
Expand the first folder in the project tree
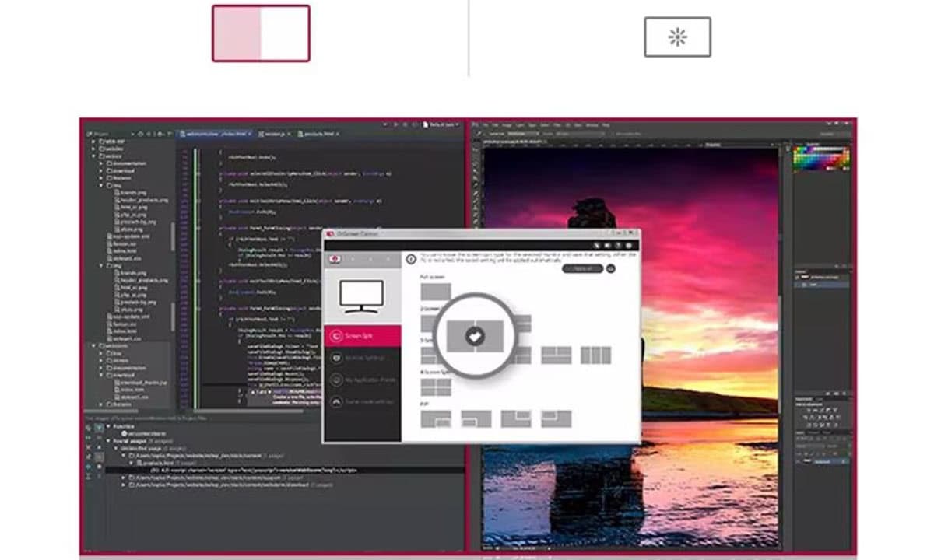click(95, 142)
